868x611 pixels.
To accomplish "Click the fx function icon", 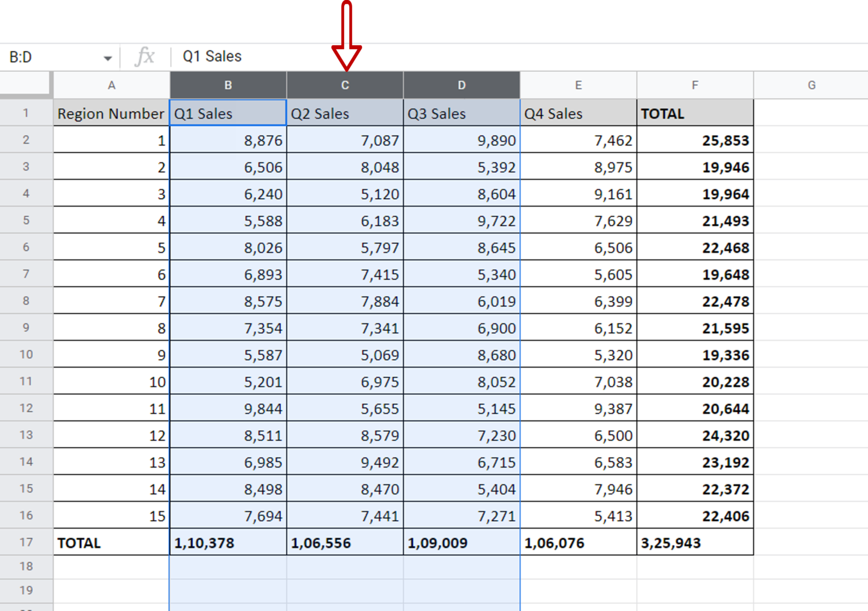I will coord(145,56).
